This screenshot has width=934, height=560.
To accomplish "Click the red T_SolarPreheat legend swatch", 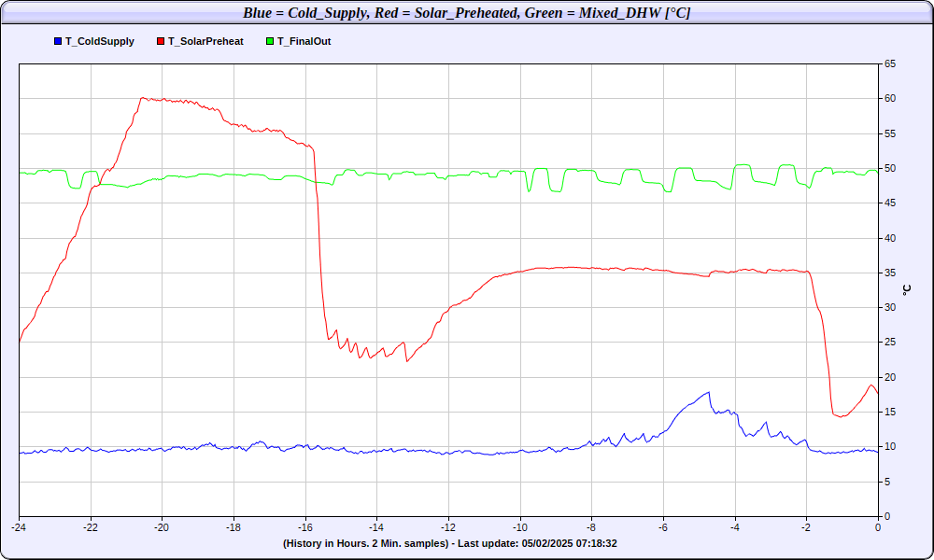I will coord(161,41).
